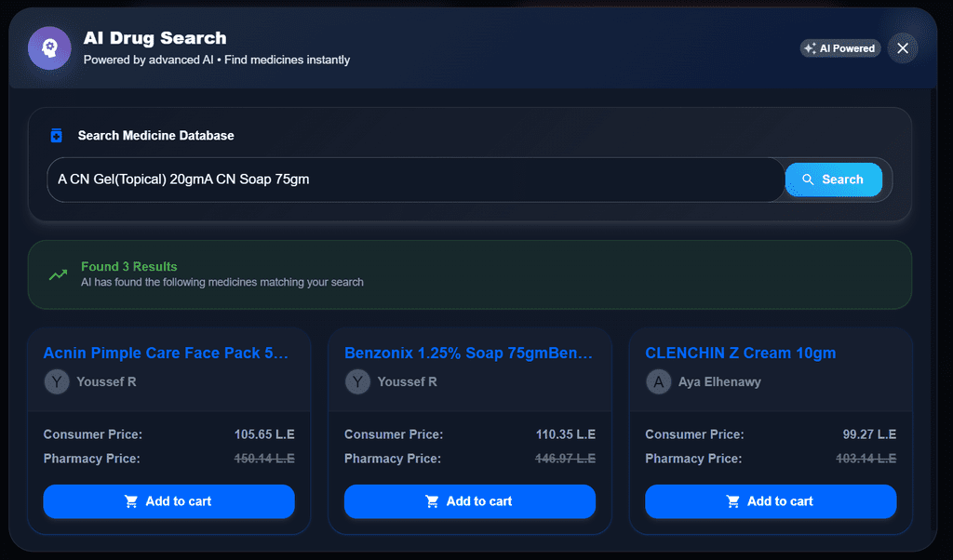Click Aya Elhenawy avatar icon
This screenshot has width=953, height=560.
click(658, 382)
